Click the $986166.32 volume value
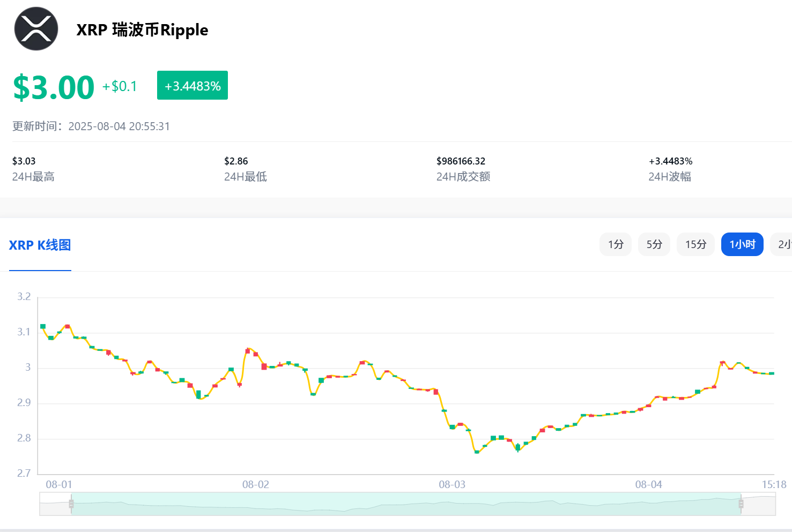The height and width of the screenshot is (532, 792). tap(461, 161)
